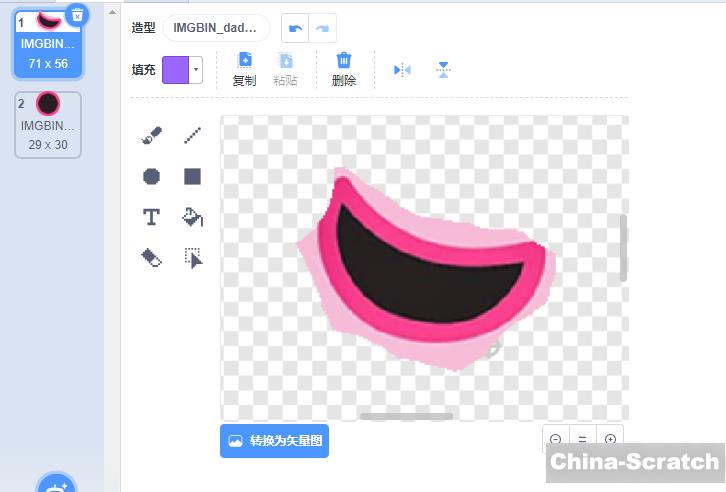The width and height of the screenshot is (726, 492).
Task: Undo the last edit
Action: pos(295,28)
